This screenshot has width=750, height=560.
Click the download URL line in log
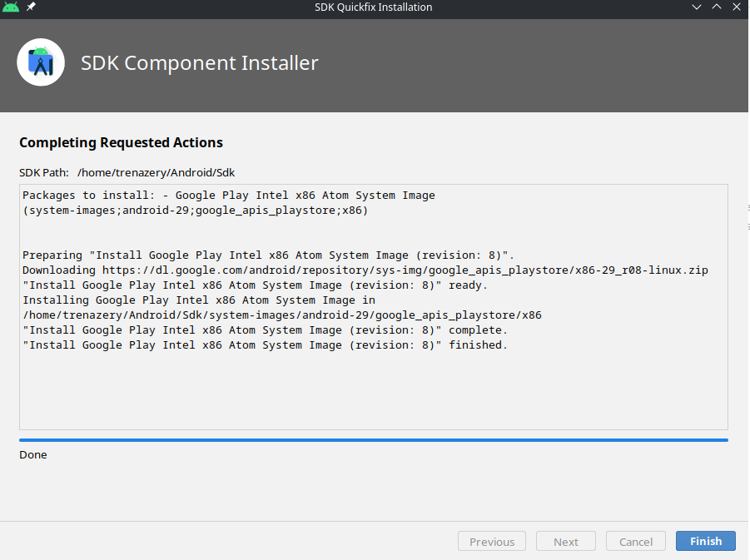(365, 270)
